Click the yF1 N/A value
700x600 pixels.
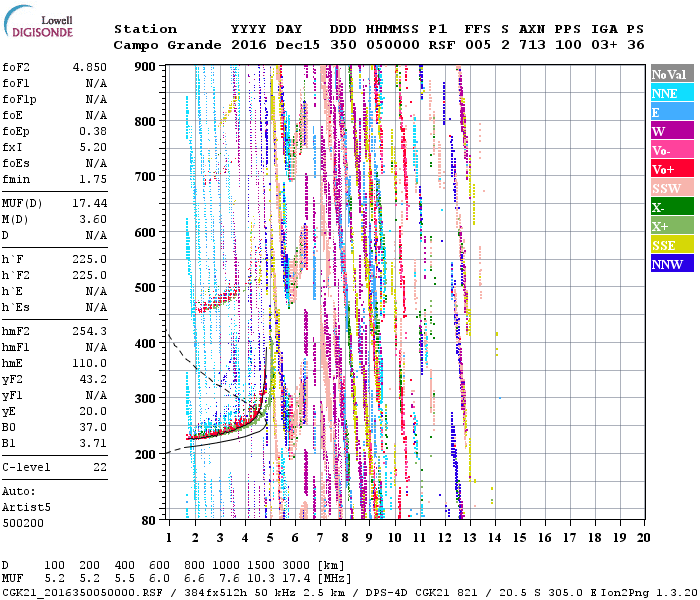point(96,396)
